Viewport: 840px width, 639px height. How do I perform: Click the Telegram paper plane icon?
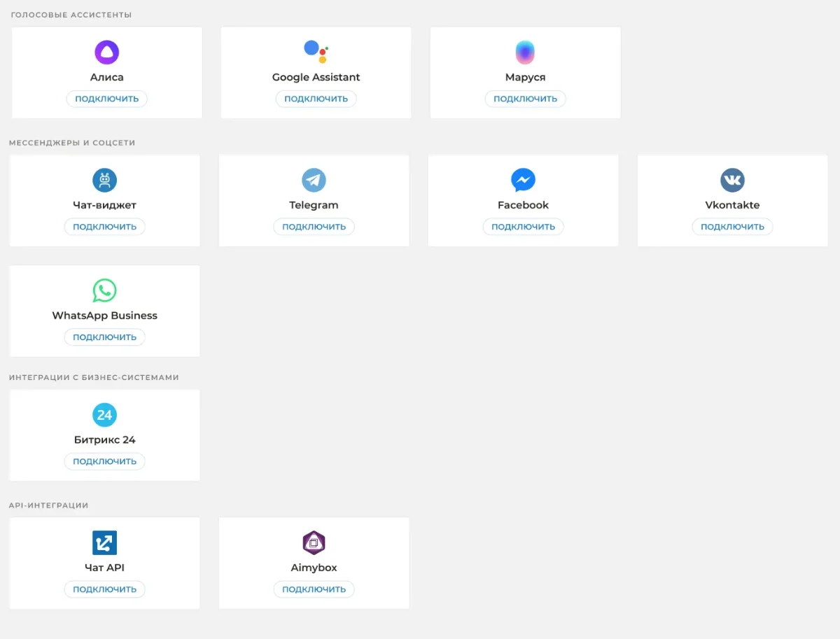click(314, 181)
